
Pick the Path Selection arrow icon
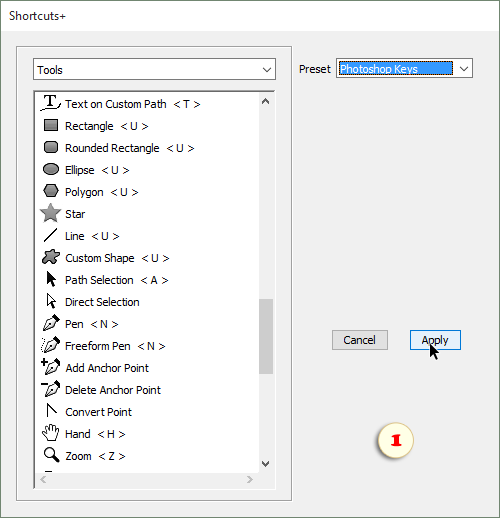tap(51, 279)
